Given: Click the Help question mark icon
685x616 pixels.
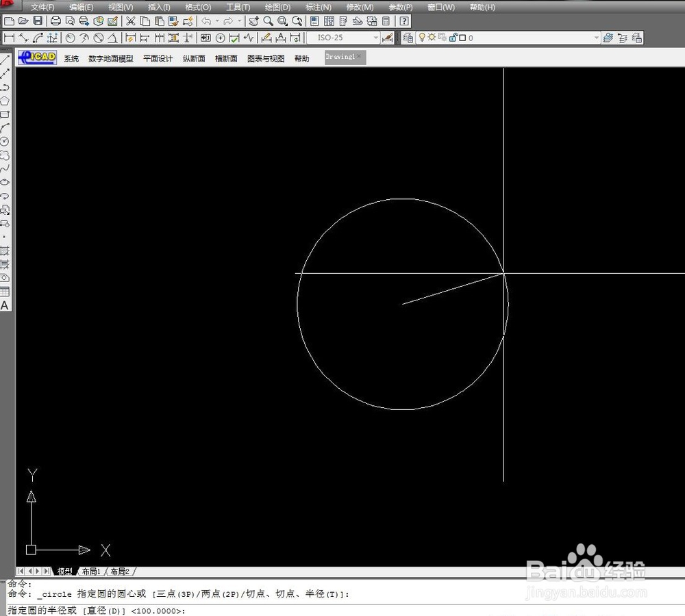Looking at the screenshot, I should click(405, 21).
